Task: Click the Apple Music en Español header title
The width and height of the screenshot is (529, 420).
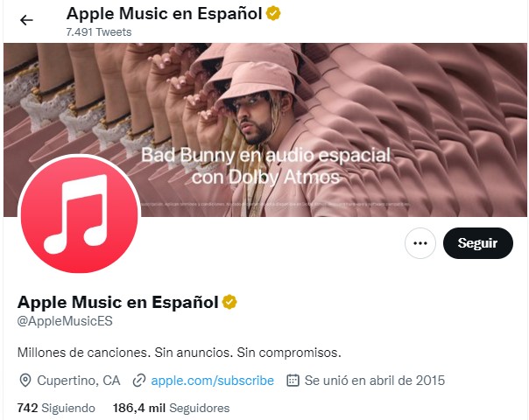Action: [165, 14]
